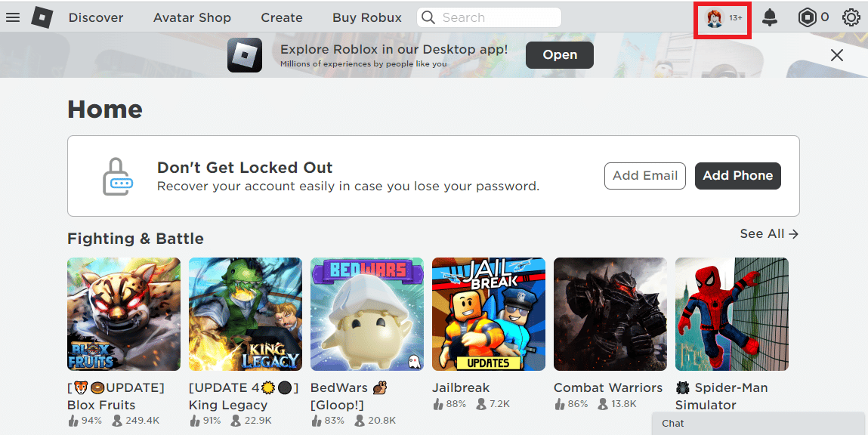
Task: Dismiss the desktop app banner
Action: tap(836, 54)
